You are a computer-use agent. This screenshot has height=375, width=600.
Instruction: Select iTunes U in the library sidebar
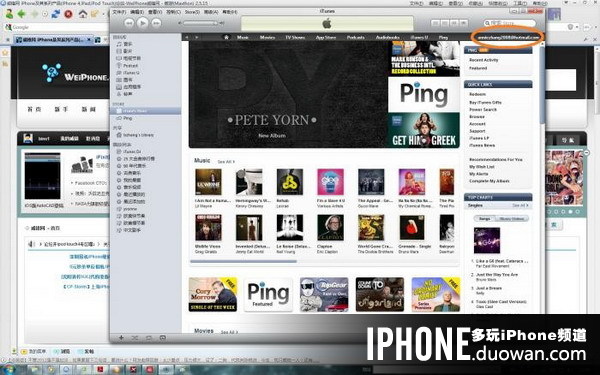point(131,73)
